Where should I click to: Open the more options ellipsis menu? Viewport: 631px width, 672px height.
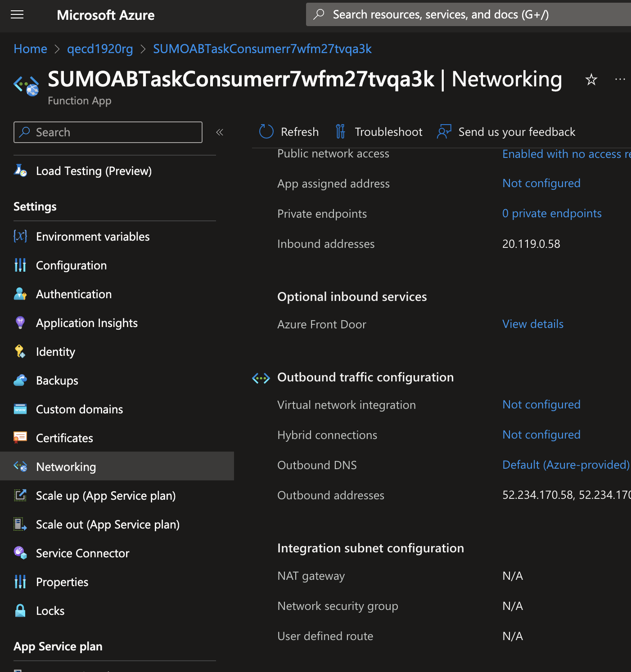pos(620,80)
